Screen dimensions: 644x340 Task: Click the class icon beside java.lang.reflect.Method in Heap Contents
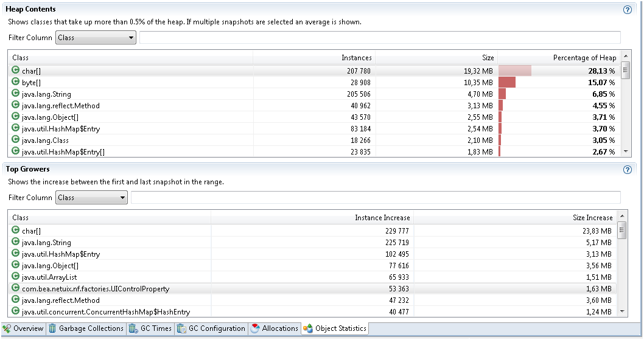[x=16, y=105]
